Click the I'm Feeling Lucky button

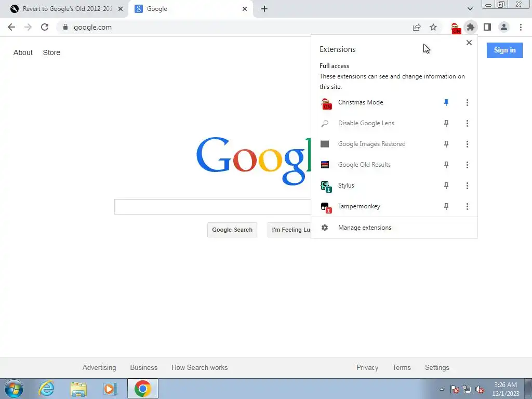[289, 230]
